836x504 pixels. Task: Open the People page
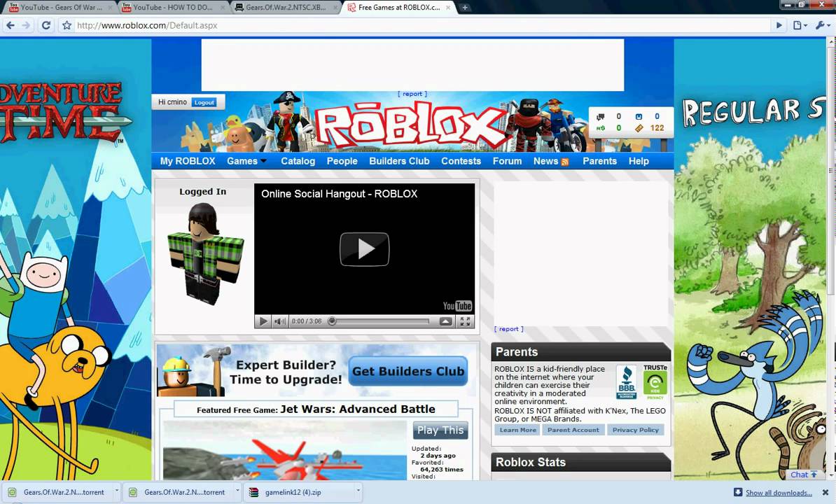coord(342,161)
